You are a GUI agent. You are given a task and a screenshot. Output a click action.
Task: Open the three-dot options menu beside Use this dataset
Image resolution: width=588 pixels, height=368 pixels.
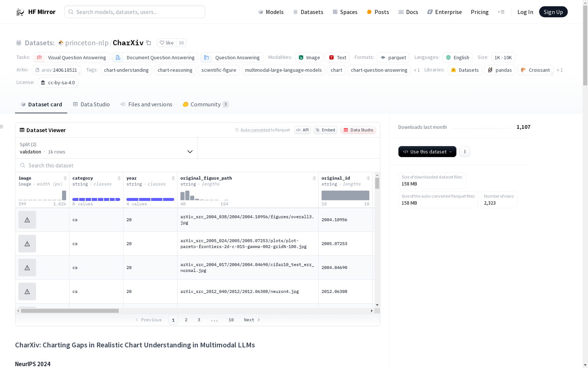click(x=465, y=152)
